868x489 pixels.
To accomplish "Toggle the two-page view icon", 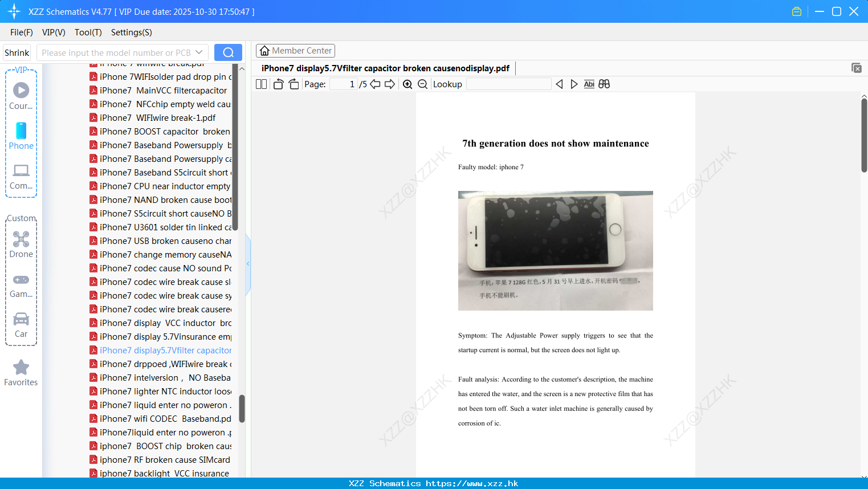I will 261,84.
